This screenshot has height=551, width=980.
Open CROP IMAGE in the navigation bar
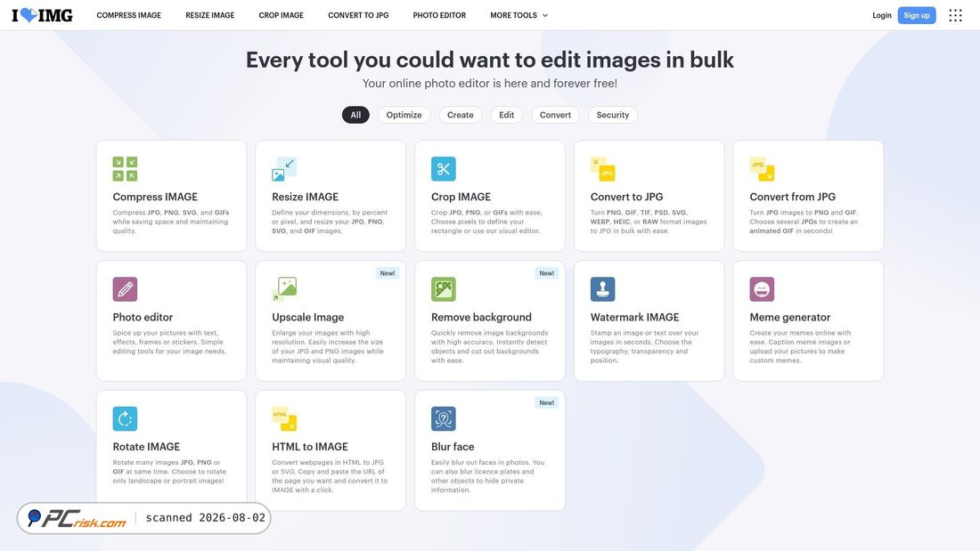click(282, 15)
